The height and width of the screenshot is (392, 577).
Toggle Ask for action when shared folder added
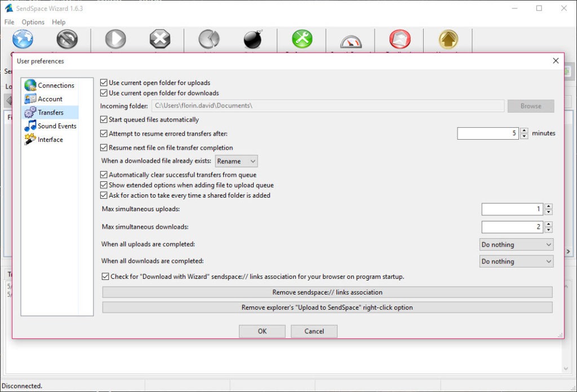(x=104, y=195)
